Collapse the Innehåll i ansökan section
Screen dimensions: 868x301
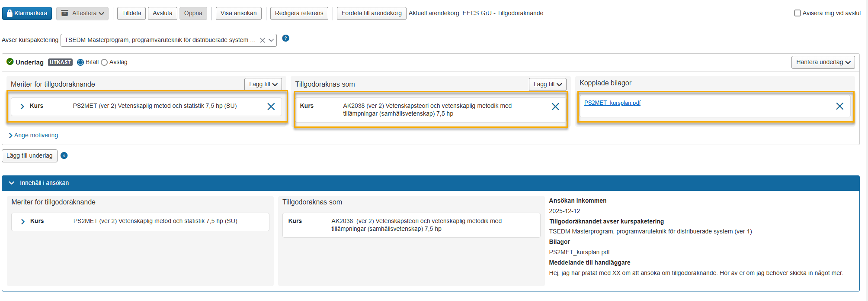pos(12,183)
